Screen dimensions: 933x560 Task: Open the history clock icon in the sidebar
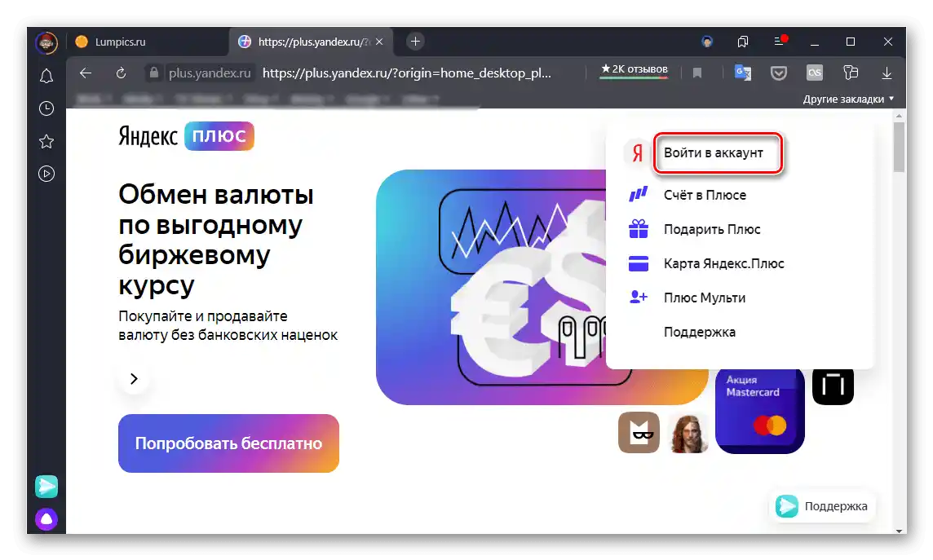[x=46, y=108]
